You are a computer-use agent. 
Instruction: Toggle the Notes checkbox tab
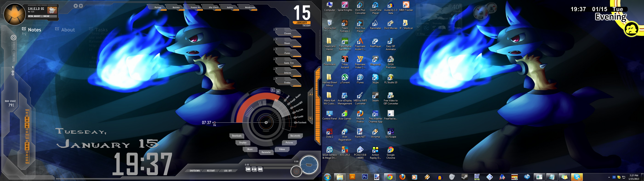pos(24,29)
